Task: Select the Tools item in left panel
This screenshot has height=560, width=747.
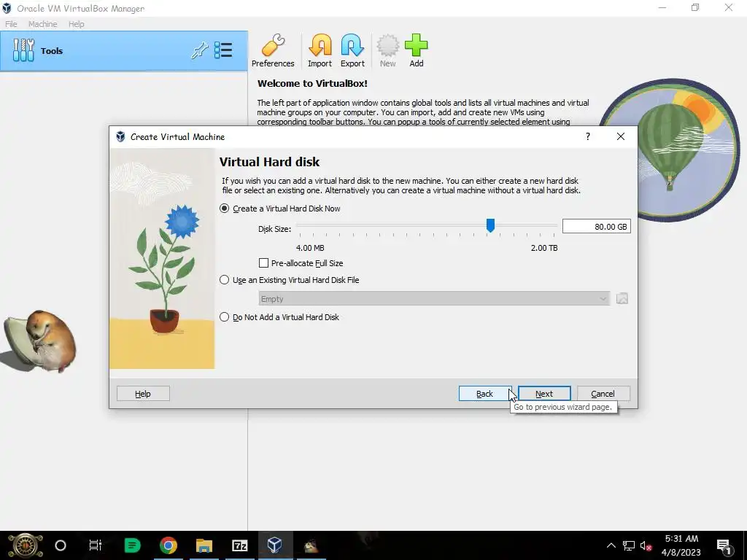Action: click(x=124, y=51)
